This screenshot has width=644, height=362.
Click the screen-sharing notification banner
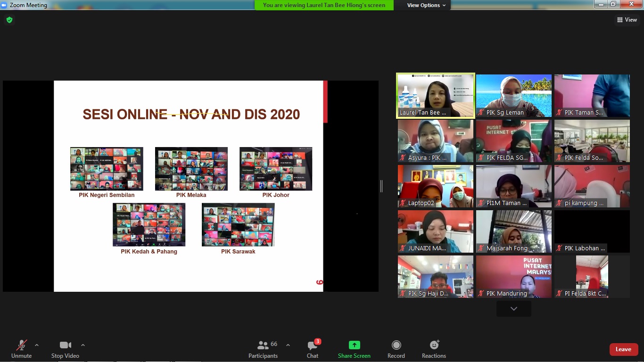(324, 5)
